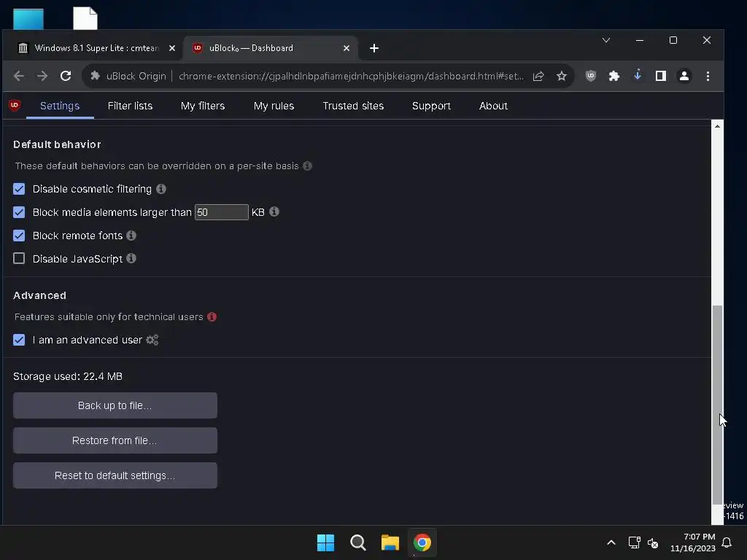
Task: Click Back up to file button
Action: pyautogui.click(x=115, y=405)
